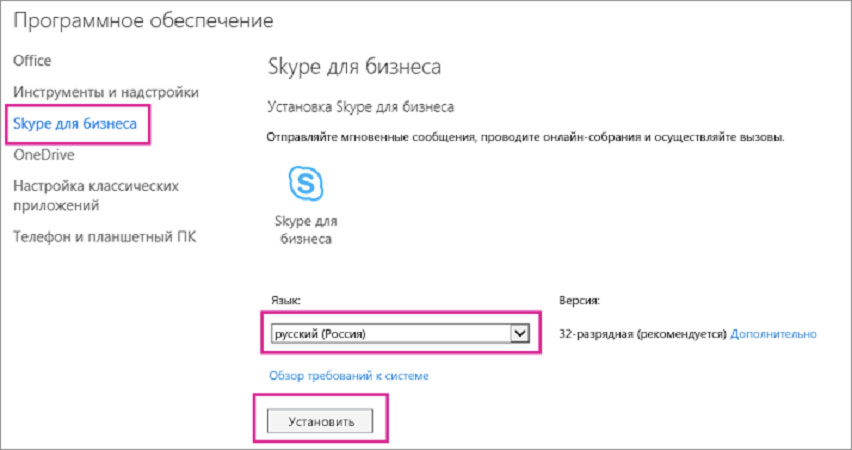Click the large Skype для бизнеса heading
852x450 pixels.
(x=355, y=67)
